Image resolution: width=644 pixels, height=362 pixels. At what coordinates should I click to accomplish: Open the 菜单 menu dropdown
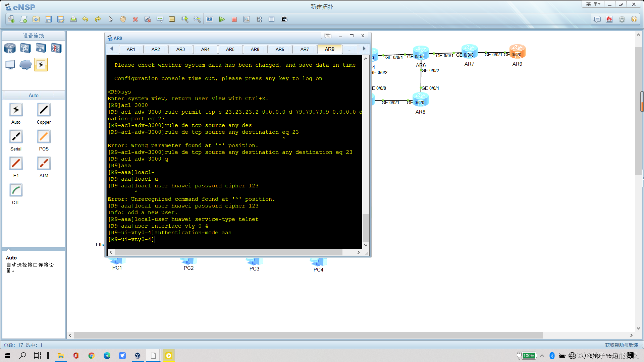[593, 4]
